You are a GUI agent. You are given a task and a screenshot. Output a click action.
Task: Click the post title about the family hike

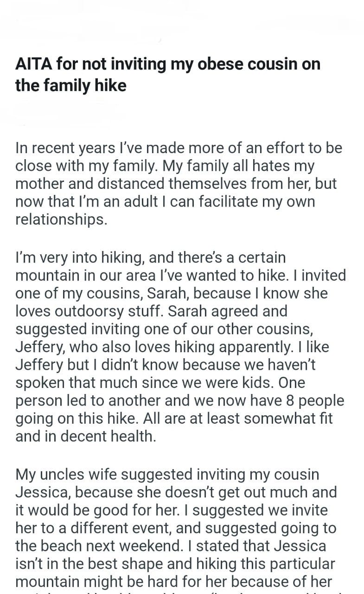pos(167,74)
